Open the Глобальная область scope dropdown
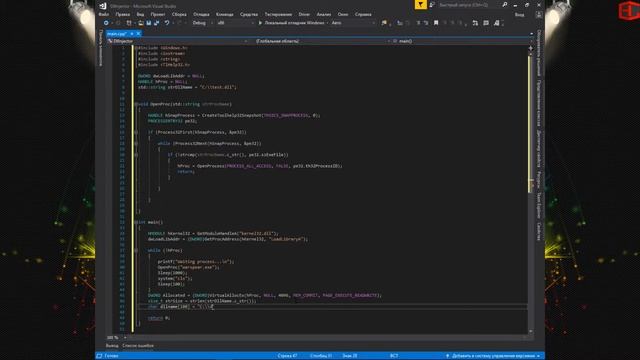The width and height of the screenshot is (640, 360). tap(322, 41)
